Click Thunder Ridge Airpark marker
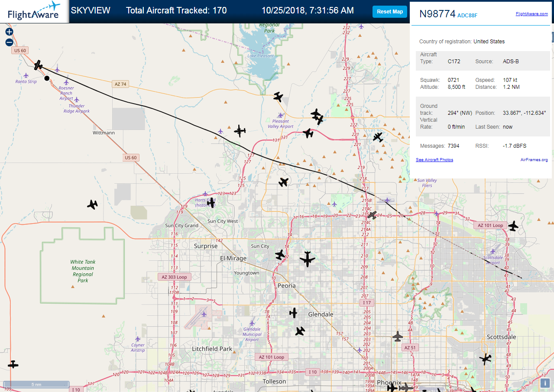The height and width of the screenshot is (392, 554). [x=77, y=100]
